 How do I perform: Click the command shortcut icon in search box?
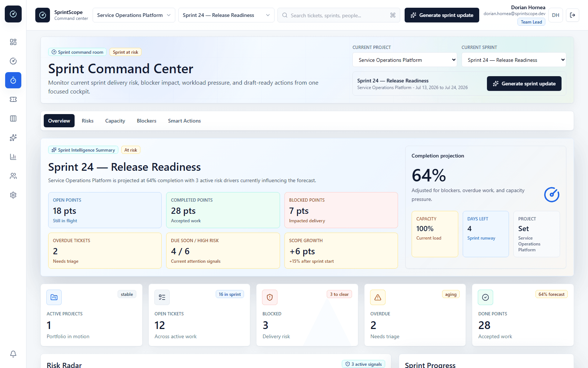[393, 15]
